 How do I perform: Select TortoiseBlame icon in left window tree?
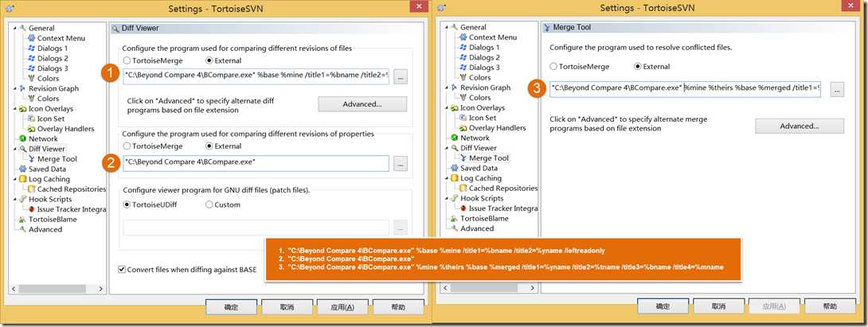click(23, 219)
